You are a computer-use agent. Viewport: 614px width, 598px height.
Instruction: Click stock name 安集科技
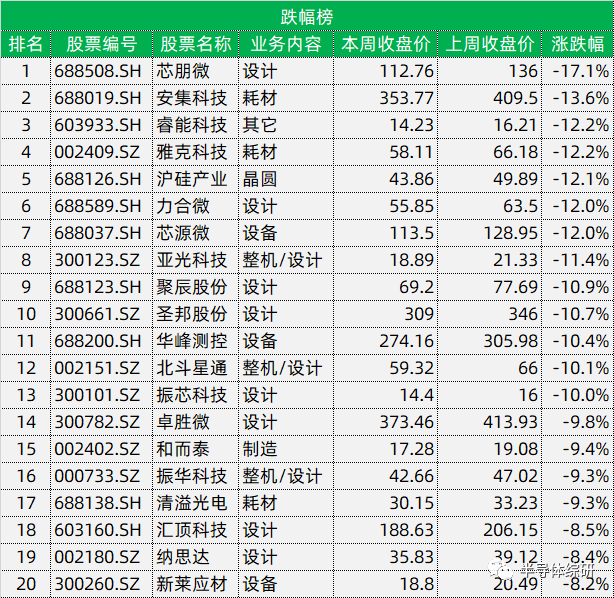[191, 98]
